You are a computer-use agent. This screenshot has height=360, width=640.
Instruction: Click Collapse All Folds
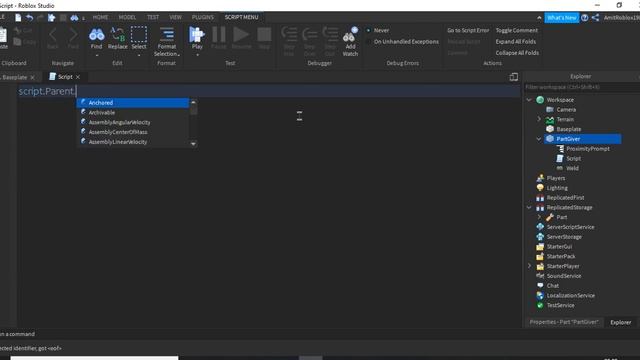pyautogui.click(x=517, y=53)
